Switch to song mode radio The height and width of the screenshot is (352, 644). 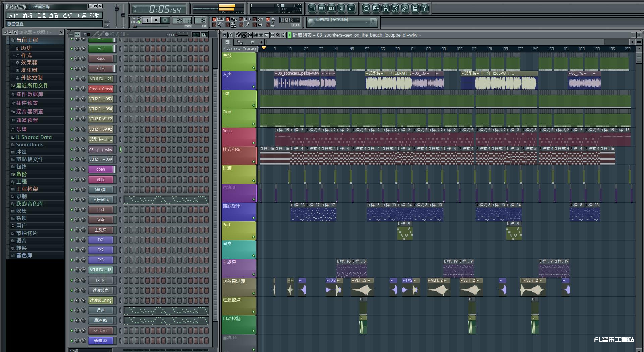pos(139,22)
